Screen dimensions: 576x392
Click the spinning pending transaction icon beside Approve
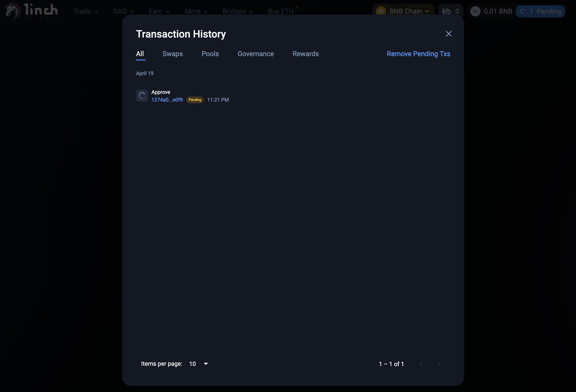(x=142, y=96)
